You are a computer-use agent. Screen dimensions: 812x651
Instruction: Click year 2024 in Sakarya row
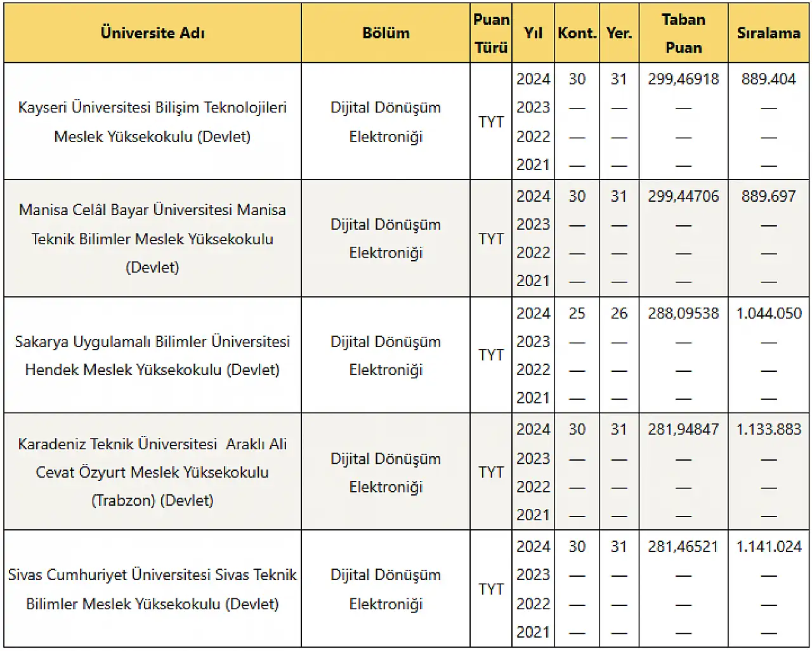[533, 313]
